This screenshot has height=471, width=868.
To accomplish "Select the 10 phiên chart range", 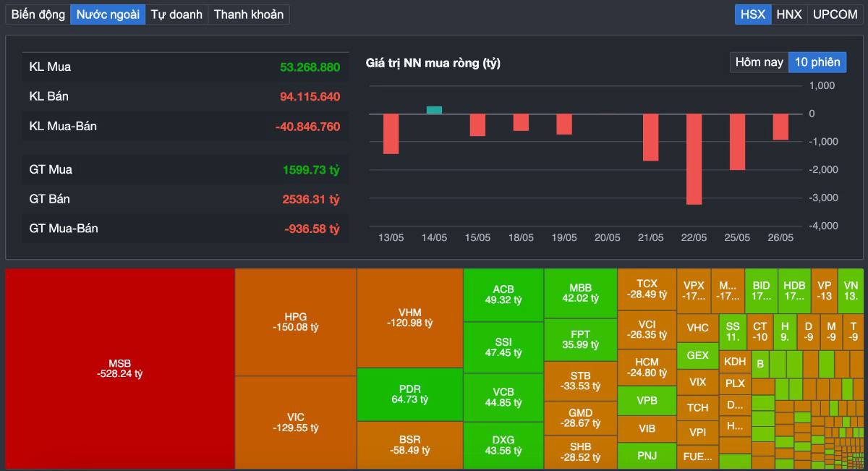I will (817, 62).
